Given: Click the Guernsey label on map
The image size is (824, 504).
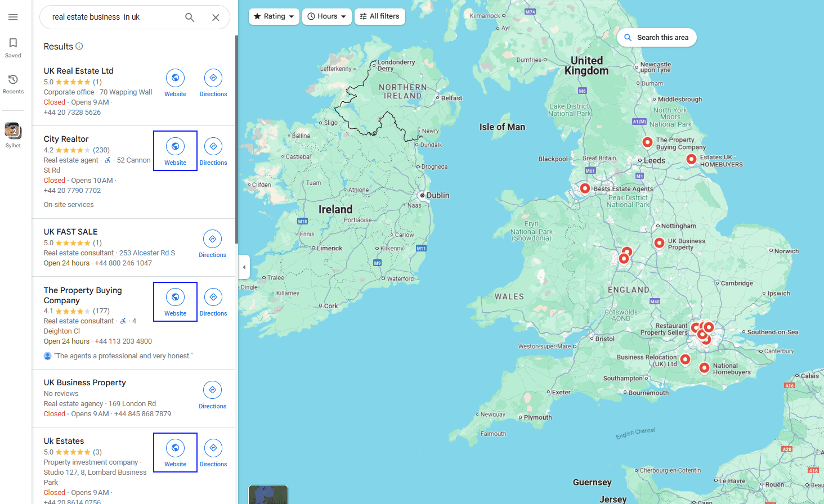Looking at the screenshot, I should [x=592, y=482].
